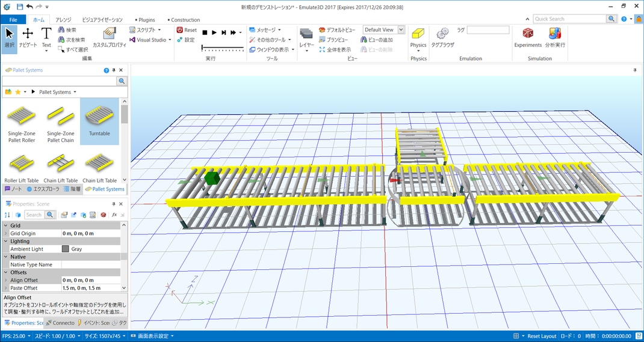Open Experiments dice button

coord(528,38)
